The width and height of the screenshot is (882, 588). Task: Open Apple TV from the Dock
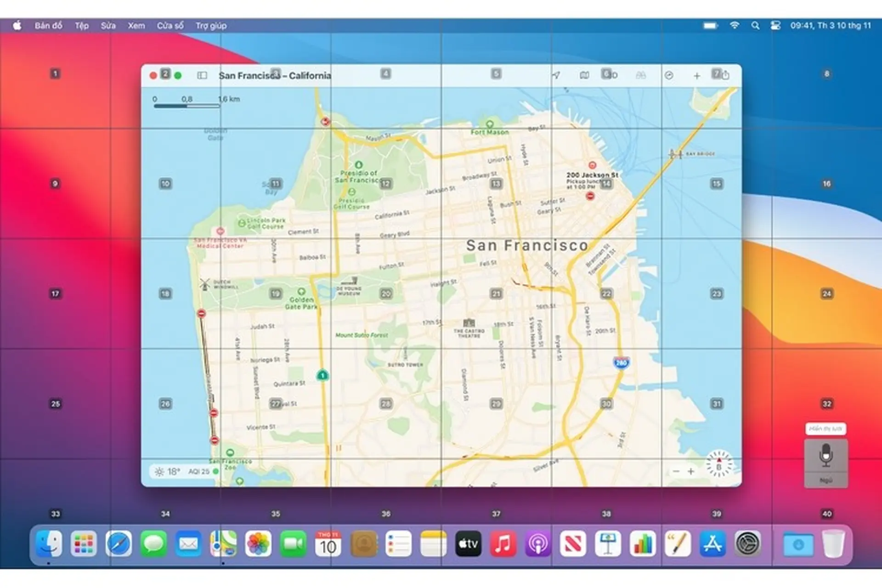(x=468, y=544)
